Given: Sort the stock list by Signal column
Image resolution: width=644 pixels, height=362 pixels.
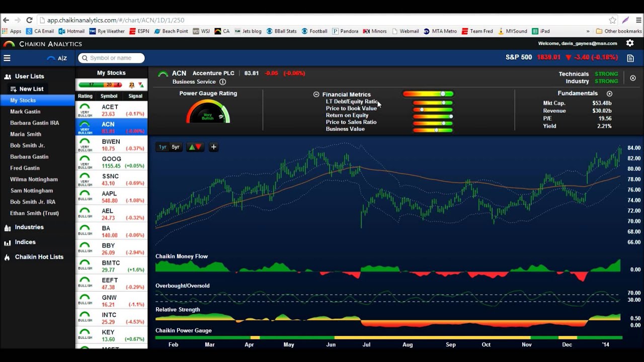Looking at the screenshot, I should click(135, 96).
